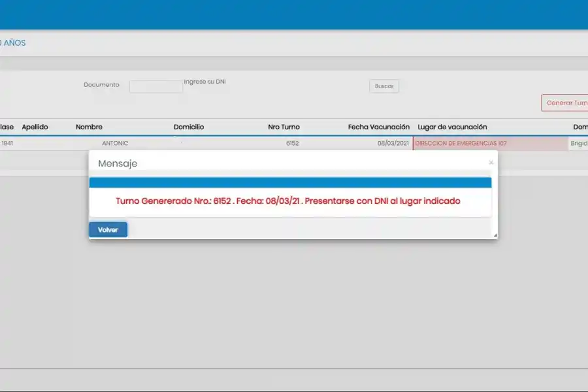The height and width of the screenshot is (392, 588).
Task: Click the Ingrese su DNI label text
Action: point(204,81)
